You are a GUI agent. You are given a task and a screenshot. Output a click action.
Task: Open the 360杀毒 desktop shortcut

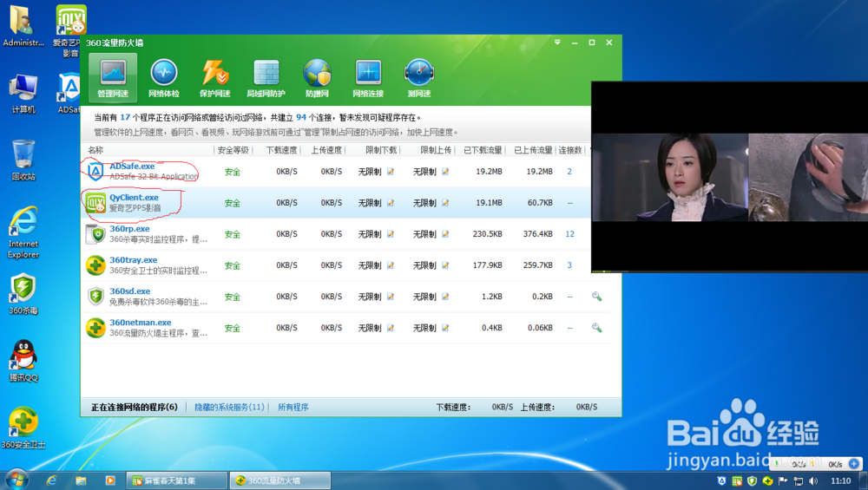[x=23, y=294]
